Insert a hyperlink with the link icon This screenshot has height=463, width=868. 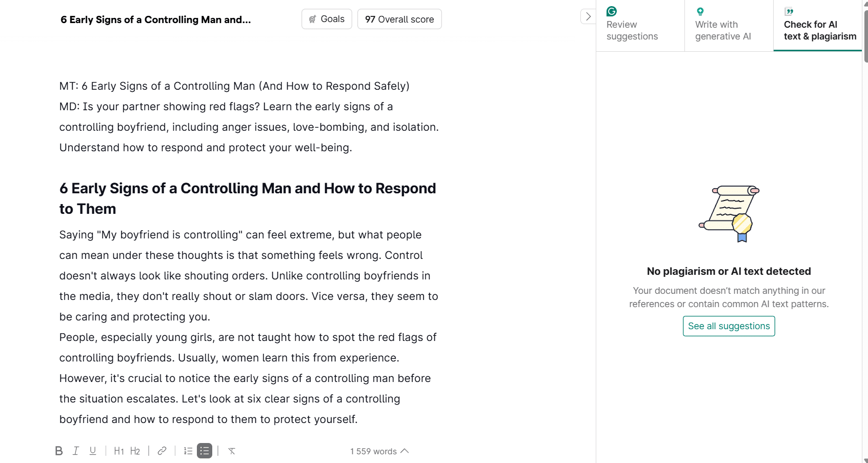(162, 451)
